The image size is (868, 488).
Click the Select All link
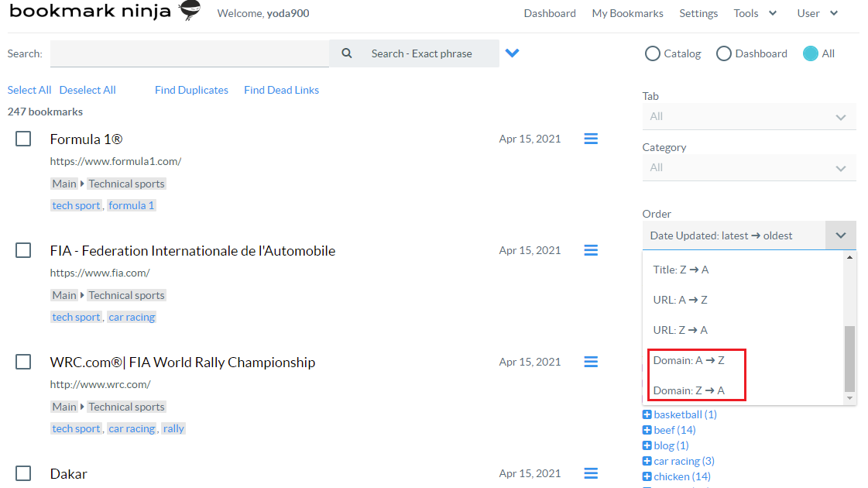[29, 90]
